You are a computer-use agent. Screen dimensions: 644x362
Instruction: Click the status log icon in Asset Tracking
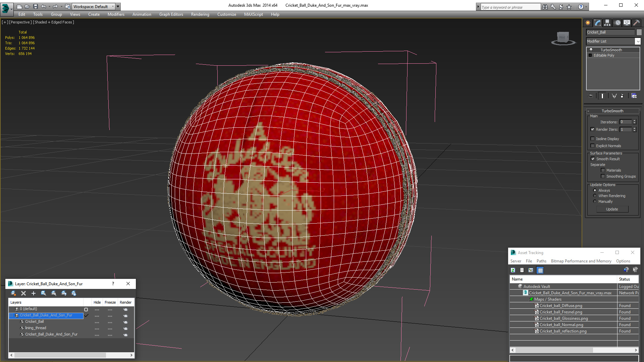pyautogui.click(x=522, y=270)
